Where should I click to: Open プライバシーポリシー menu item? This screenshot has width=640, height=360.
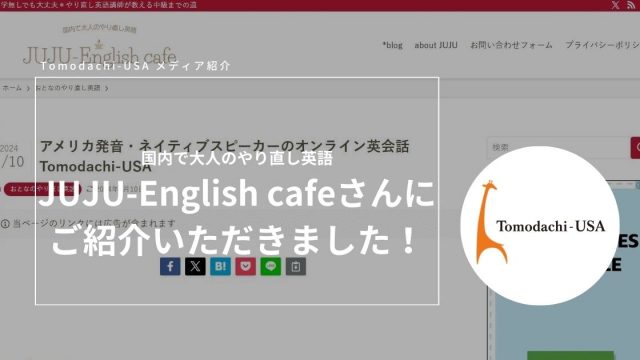pyautogui.click(x=602, y=45)
